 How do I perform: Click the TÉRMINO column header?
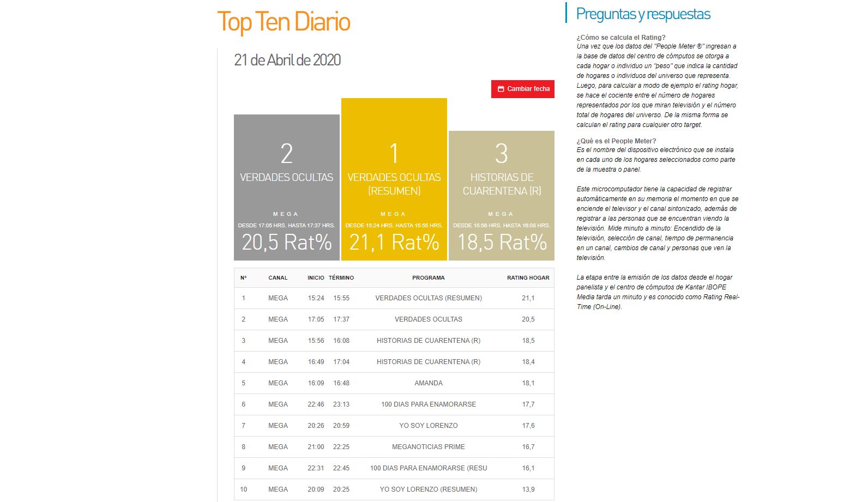341,278
